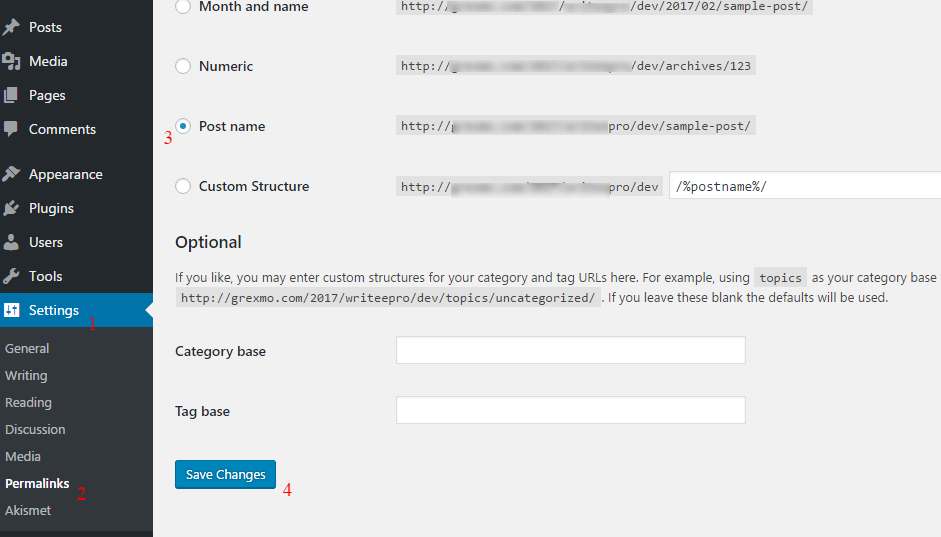Viewport: 941px width, 537px height.
Task: Click the Month and name URL example
Action: point(604,7)
